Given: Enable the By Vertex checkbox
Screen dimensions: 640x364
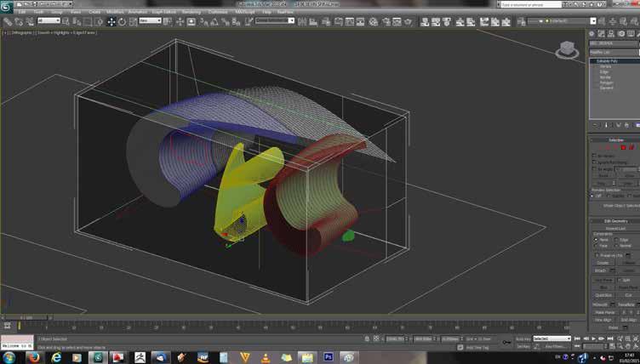Looking at the screenshot, I should [594, 156].
